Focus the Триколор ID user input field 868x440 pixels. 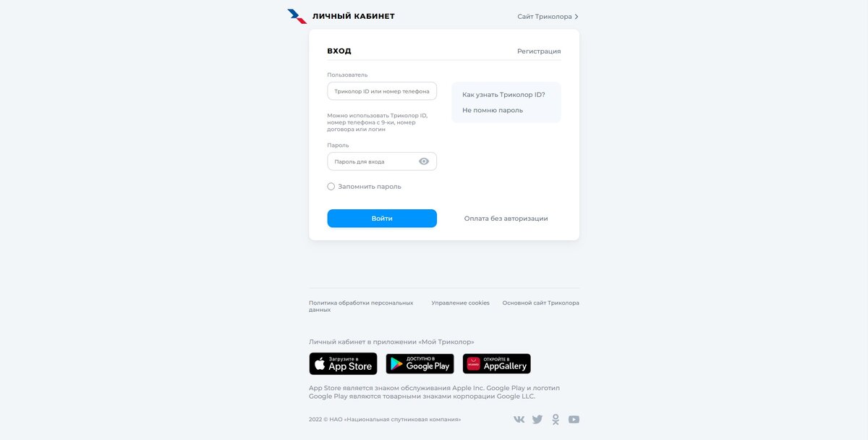point(382,91)
